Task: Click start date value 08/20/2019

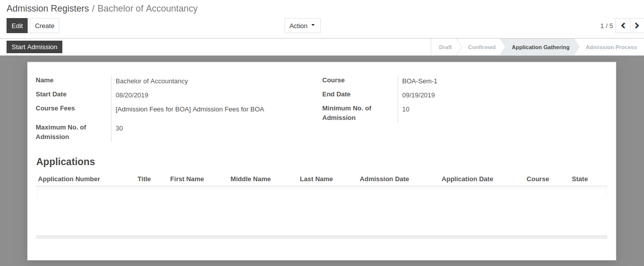Action: click(x=132, y=95)
